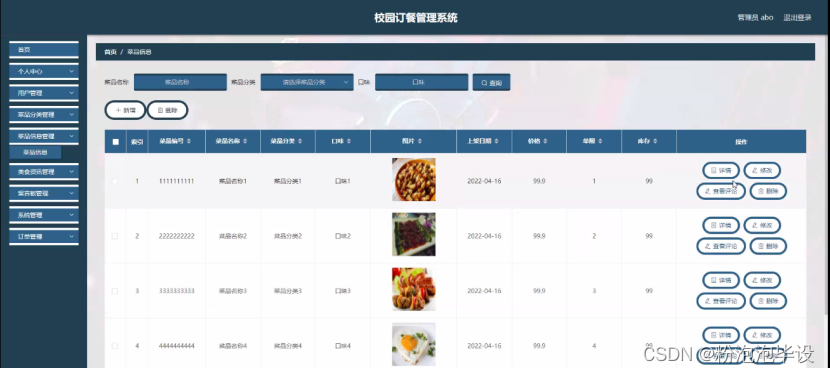The image size is (830, 373).
Task: Expand the 留言板管理 sidebar menu
Action: [44, 194]
